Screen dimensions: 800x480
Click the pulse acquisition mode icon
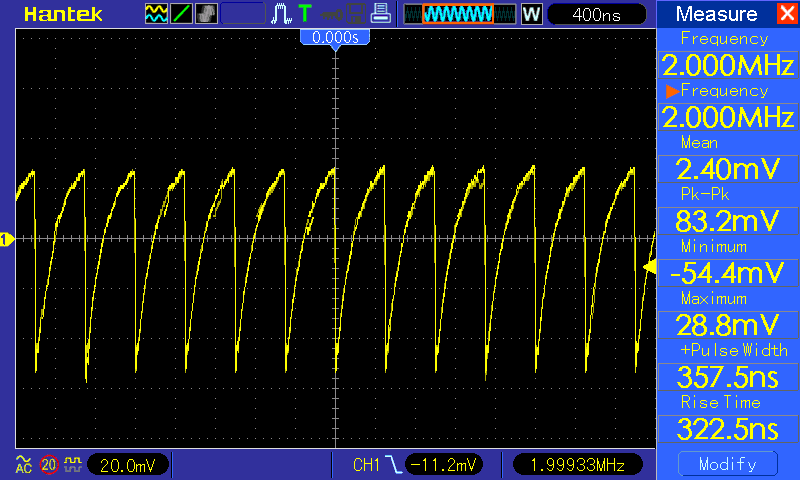(x=283, y=14)
